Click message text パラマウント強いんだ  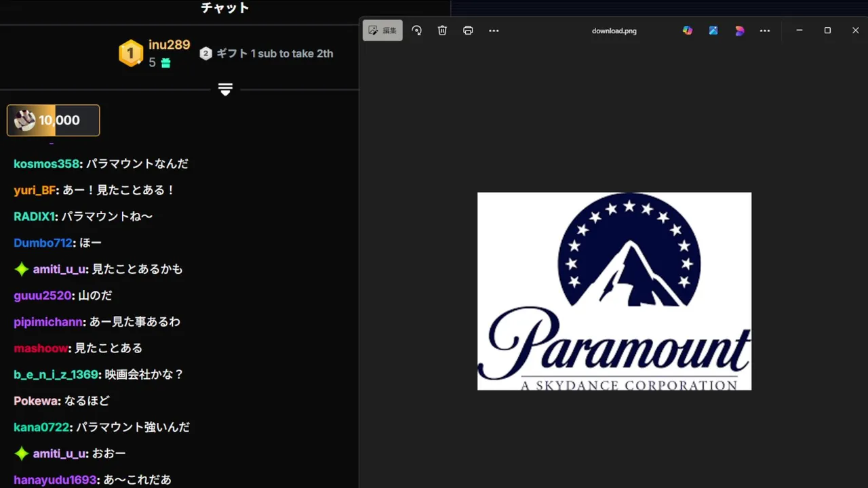click(x=133, y=428)
